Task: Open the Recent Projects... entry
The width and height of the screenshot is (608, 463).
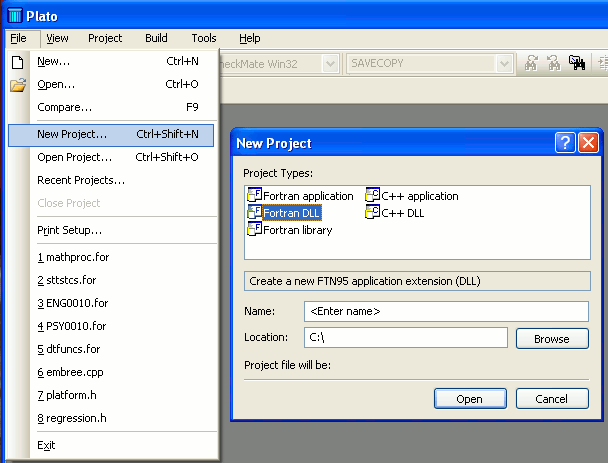Action: tap(111, 180)
